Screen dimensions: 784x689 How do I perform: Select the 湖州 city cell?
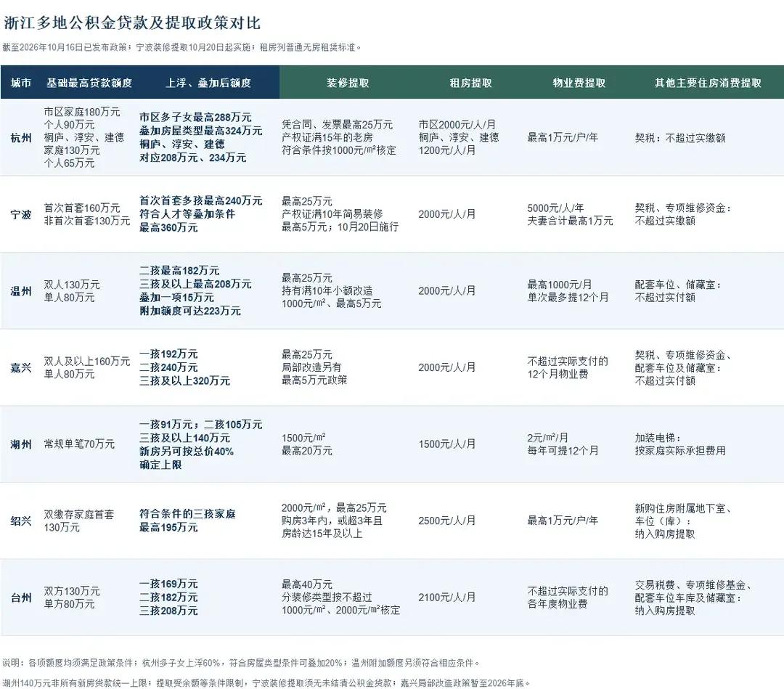pyautogui.click(x=21, y=444)
